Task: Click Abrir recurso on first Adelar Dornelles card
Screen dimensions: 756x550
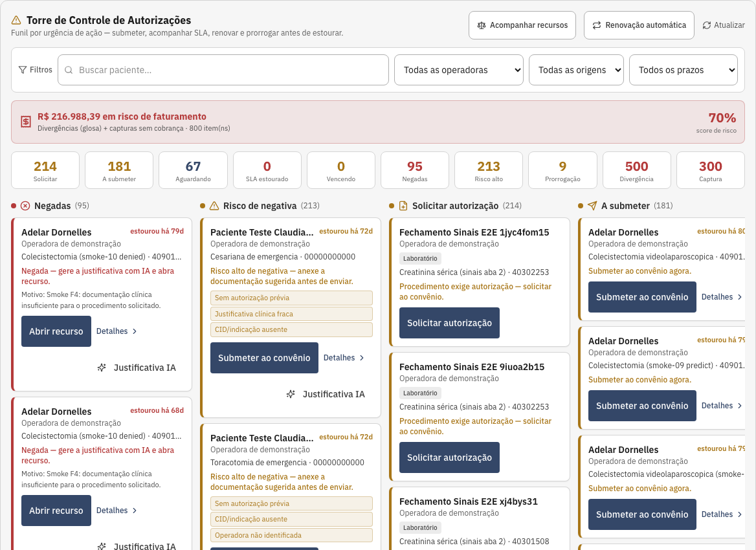Action: point(56,331)
